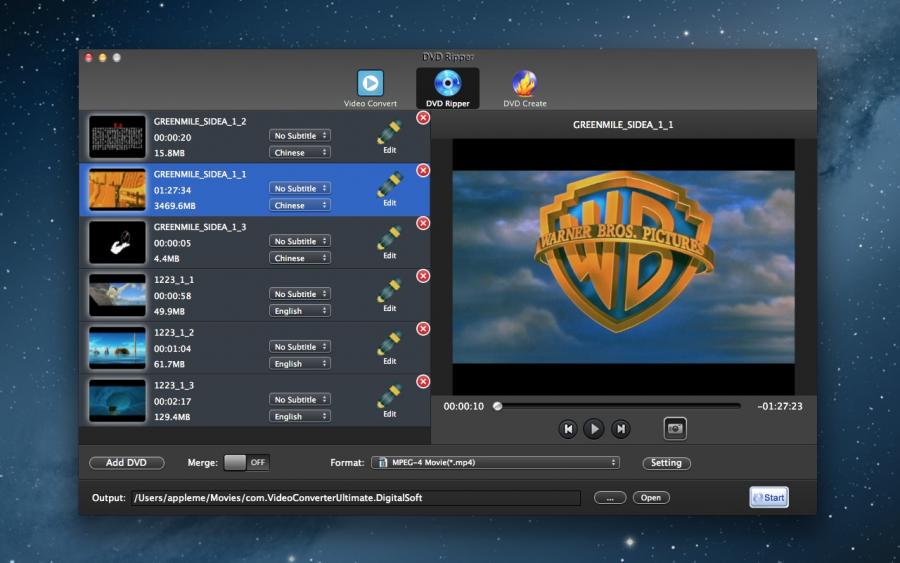The height and width of the screenshot is (563, 900).
Task: Click the preview playback progress slider
Action: coord(618,406)
